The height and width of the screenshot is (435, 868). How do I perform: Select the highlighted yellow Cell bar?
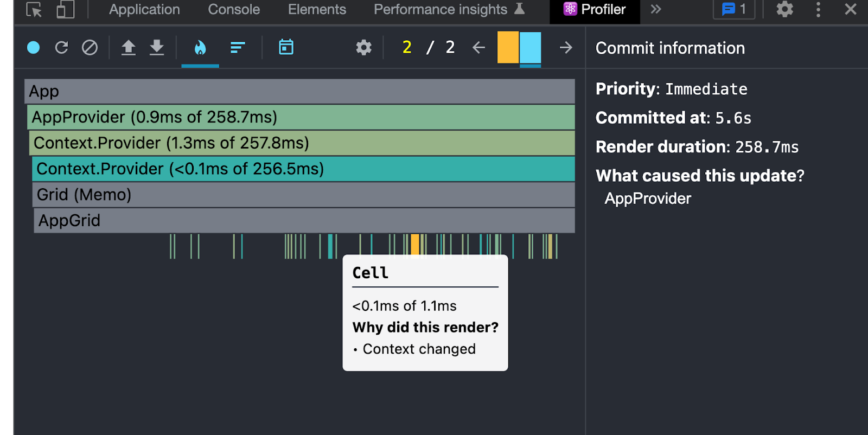[415, 245]
